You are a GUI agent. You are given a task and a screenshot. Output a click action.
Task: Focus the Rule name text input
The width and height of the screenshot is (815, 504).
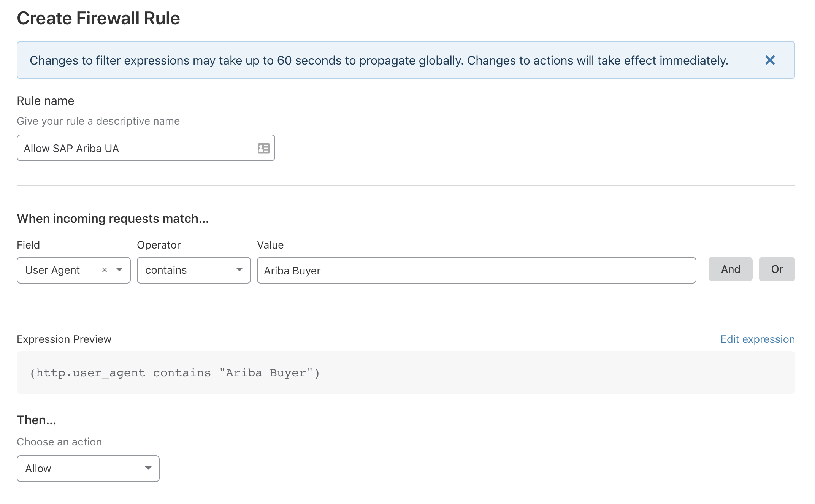pyautogui.click(x=137, y=148)
